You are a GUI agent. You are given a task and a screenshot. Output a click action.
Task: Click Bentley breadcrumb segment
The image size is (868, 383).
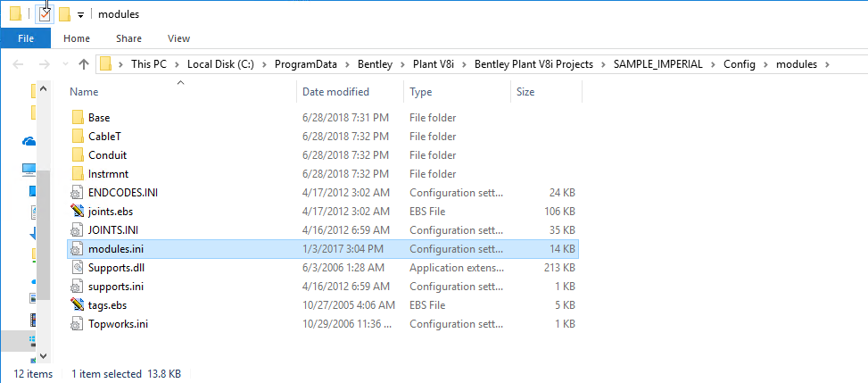[x=375, y=64]
